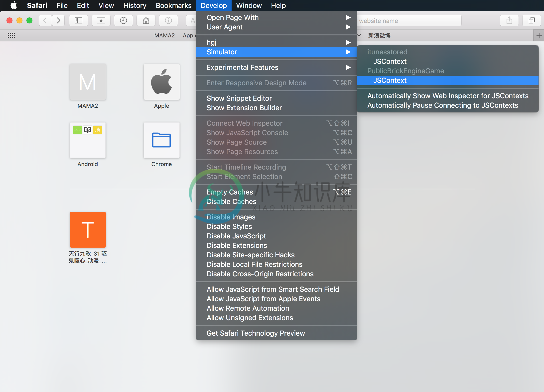Click the website name address field
The image size is (544, 392).
pos(409,21)
